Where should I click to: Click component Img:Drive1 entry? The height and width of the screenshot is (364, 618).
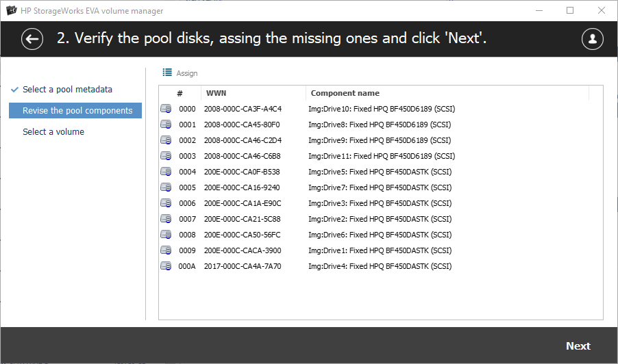click(380, 250)
